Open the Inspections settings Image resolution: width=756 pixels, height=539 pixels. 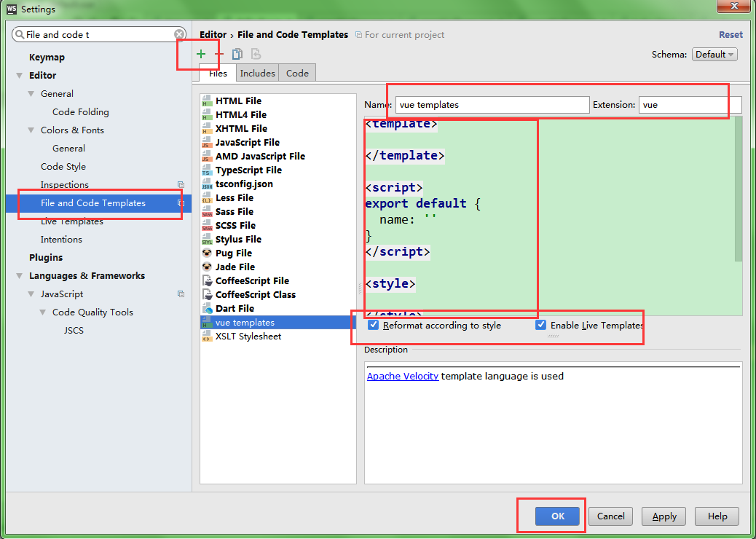65,185
